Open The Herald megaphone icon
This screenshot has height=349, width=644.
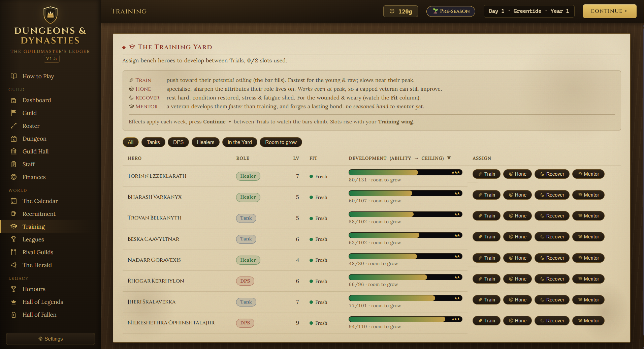(13, 265)
